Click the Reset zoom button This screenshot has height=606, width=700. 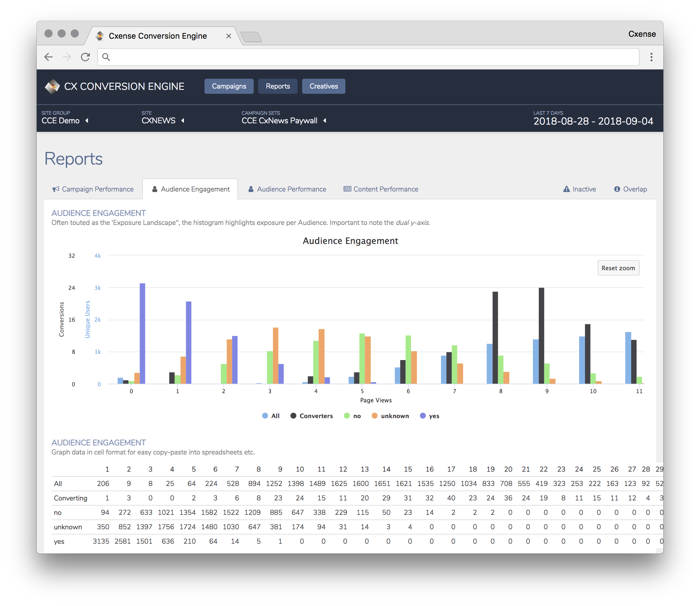tap(618, 268)
